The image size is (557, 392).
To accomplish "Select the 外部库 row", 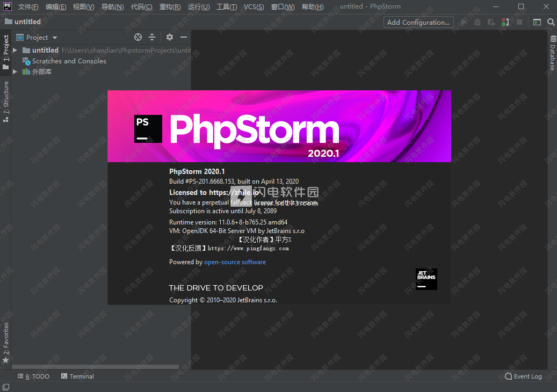I will [x=101, y=72].
